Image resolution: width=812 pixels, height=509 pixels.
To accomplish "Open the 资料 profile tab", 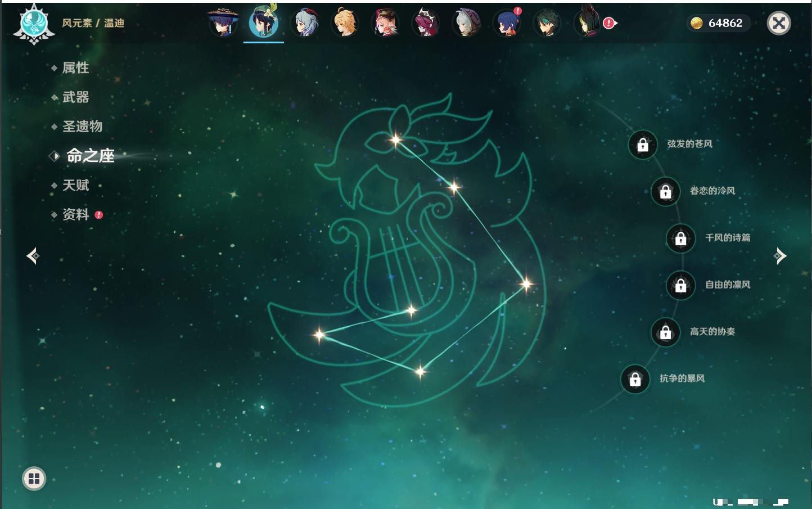I will (x=76, y=214).
